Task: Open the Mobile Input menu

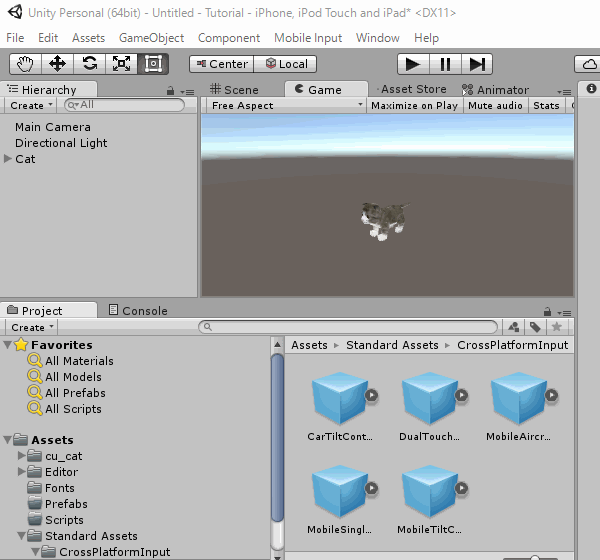Action: [x=308, y=38]
